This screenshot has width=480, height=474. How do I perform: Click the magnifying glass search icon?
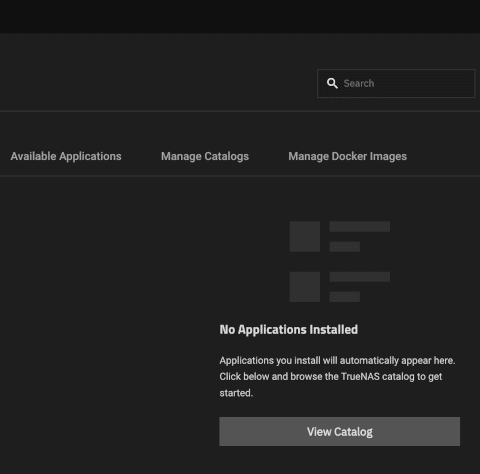332,83
